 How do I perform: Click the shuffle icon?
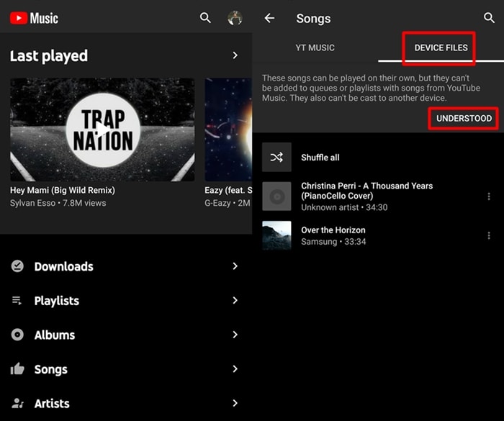click(276, 157)
